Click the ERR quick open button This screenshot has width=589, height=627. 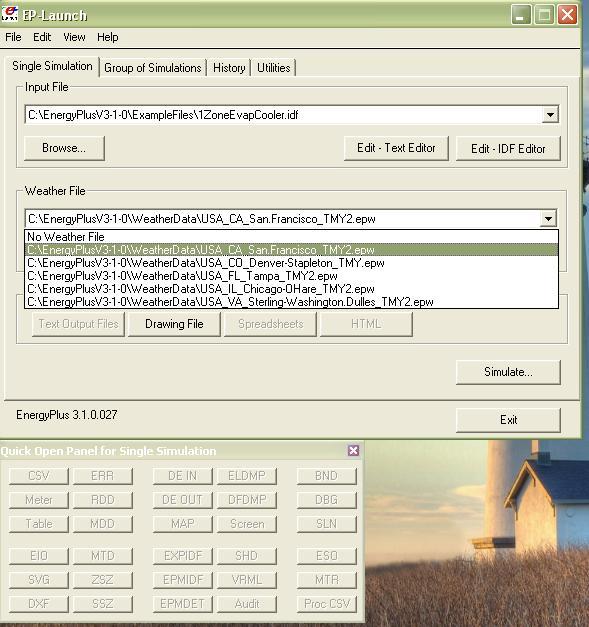click(103, 476)
